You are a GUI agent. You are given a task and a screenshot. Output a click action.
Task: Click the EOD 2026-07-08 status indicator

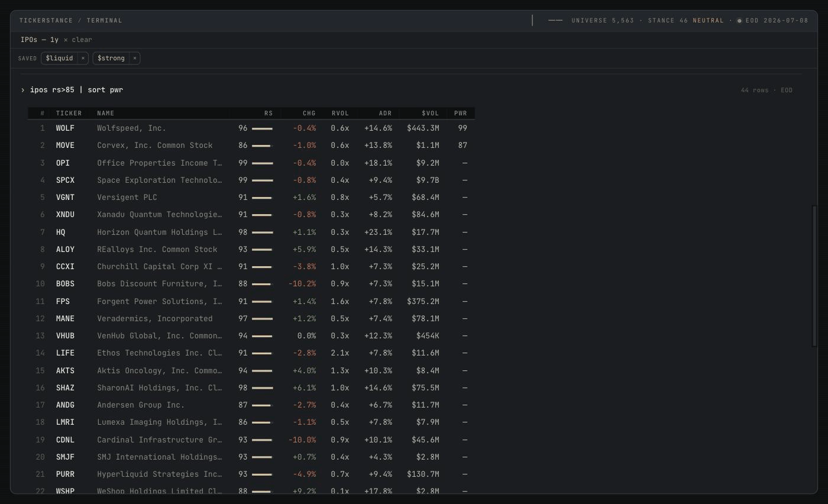tap(772, 21)
